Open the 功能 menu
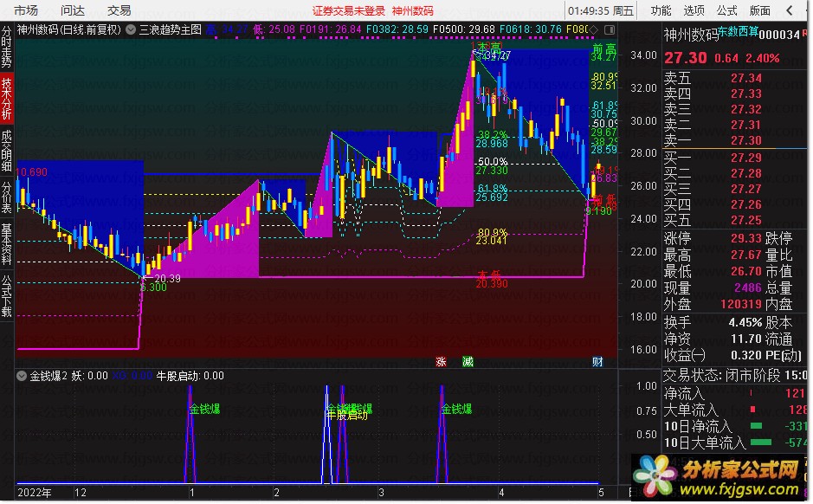Image resolution: width=813 pixels, height=504 pixels. click(x=661, y=10)
